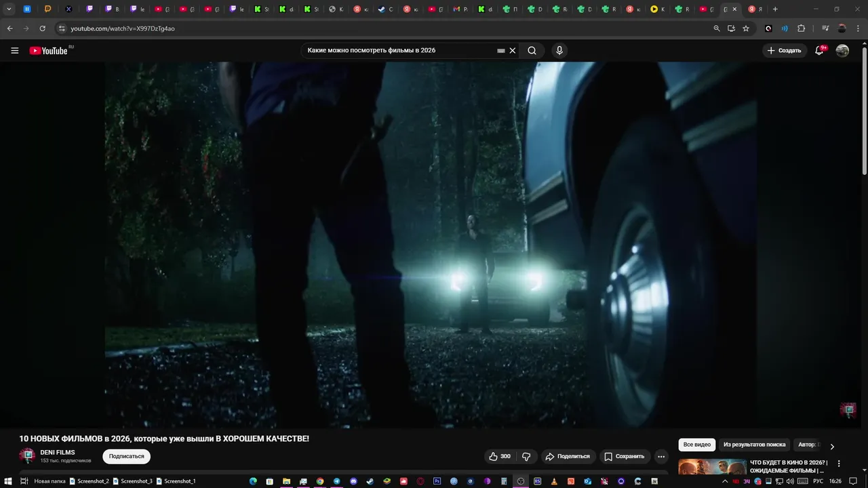Viewport: 868px width, 488px height.
Task: Focus the browser address bar URL
Action: click(x=123, y=28)
